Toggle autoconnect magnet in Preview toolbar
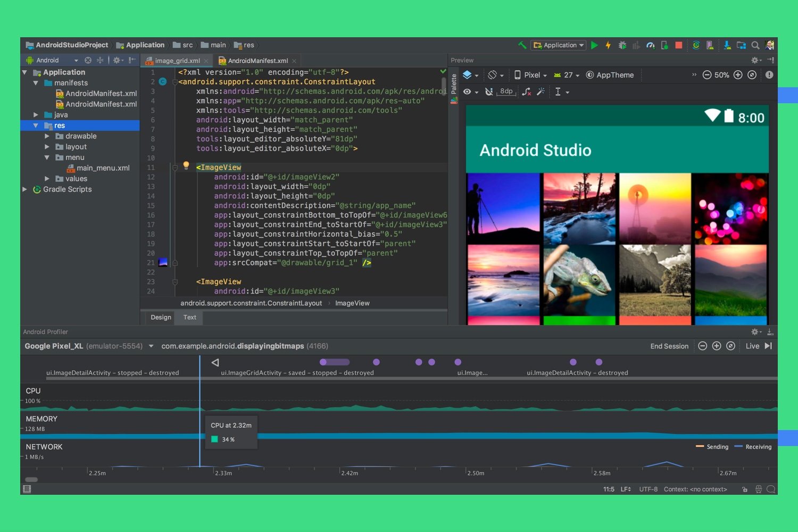The image size is (798, 532). [489, 92]
